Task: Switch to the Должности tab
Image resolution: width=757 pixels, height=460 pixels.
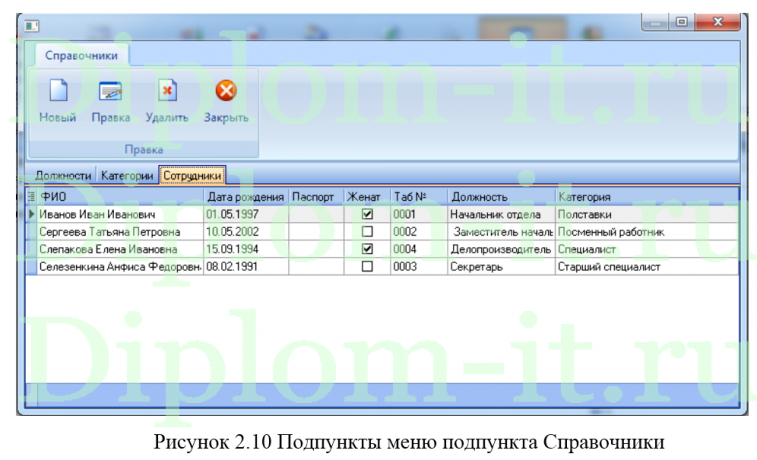Action: coord(63,176)
